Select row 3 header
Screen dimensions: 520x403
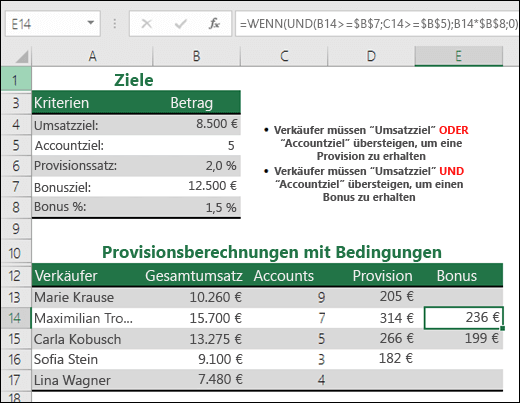click(16, 103)
